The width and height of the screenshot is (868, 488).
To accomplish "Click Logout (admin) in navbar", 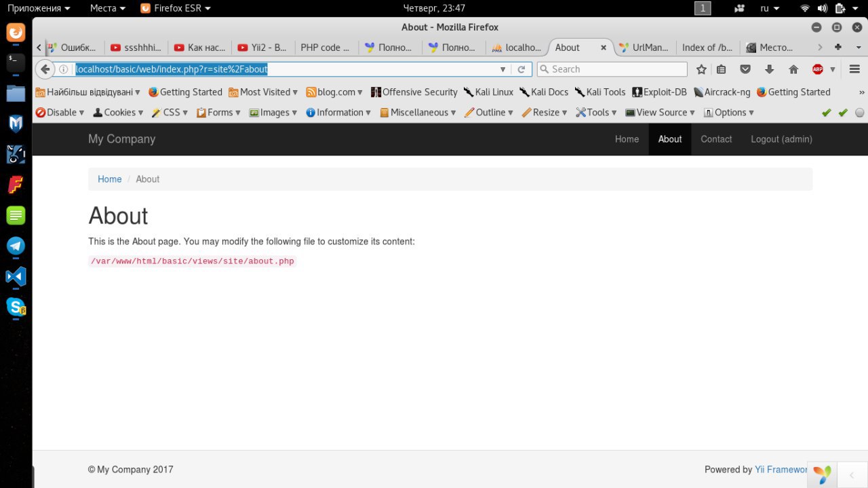I will tap(781, 139).
